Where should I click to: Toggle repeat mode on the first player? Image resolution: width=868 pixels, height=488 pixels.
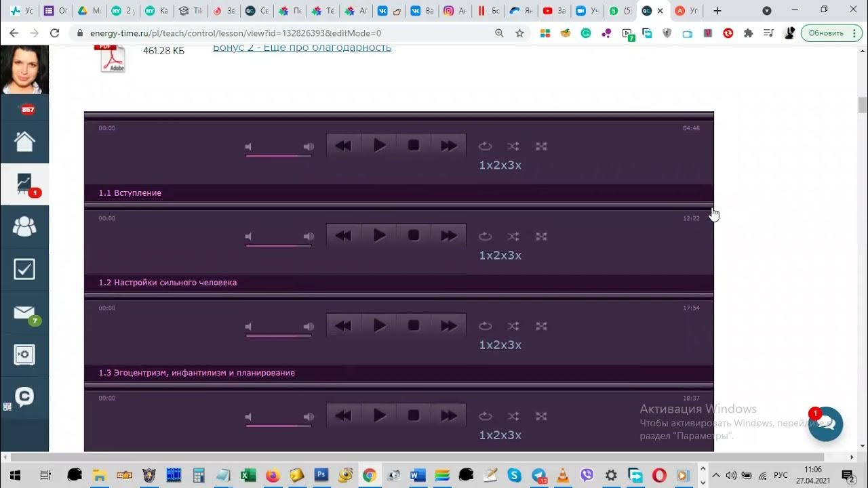pyautogui.click(x=485, y=146)
